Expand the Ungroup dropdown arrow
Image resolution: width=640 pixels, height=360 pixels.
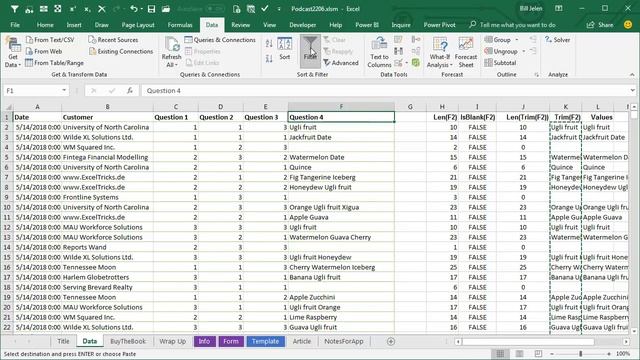524,51
